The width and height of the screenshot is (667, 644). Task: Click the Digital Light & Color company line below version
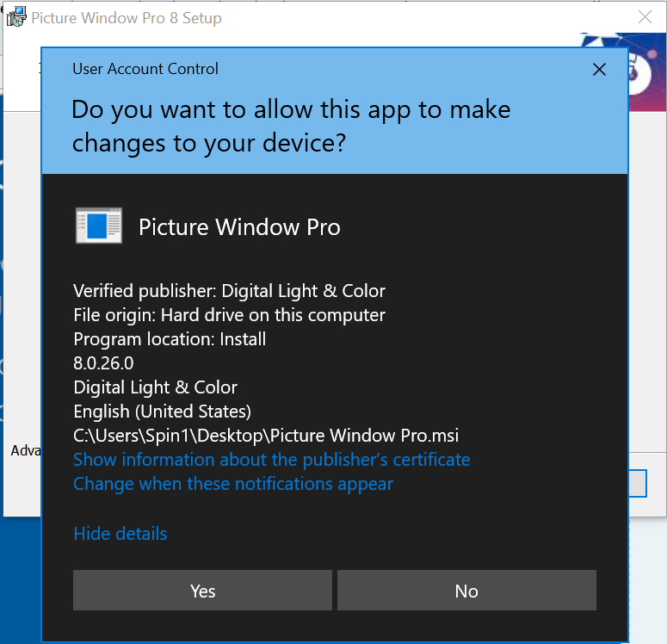pos(155,387)
